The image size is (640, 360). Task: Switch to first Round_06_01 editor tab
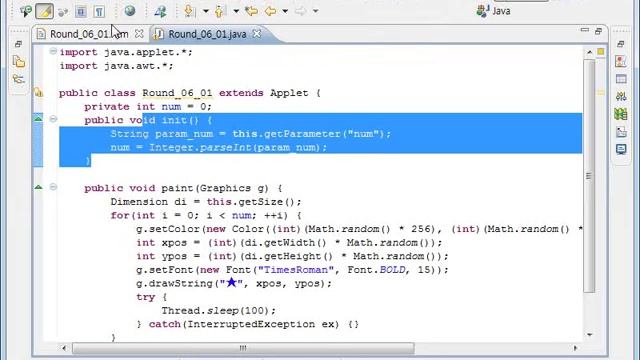89,34
